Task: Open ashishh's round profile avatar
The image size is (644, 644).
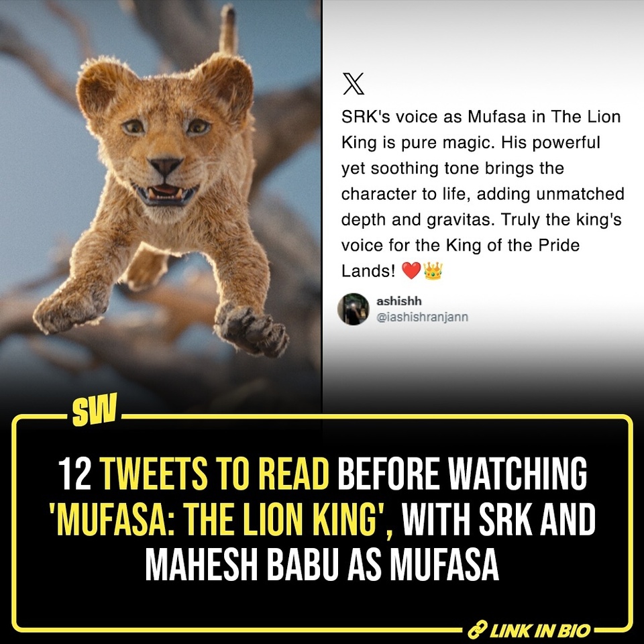Action: tap(354, 309)
